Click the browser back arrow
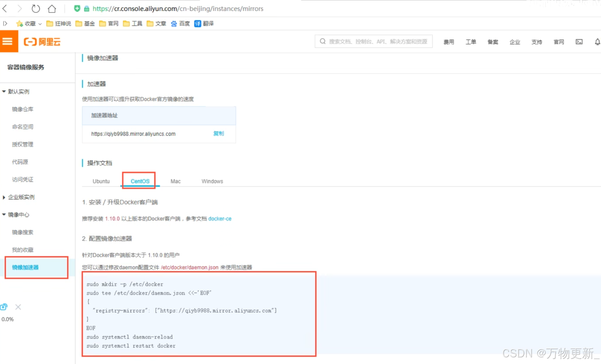Image resolution: width=601 pixels, height=364 pixels. (x=5, y=8)
